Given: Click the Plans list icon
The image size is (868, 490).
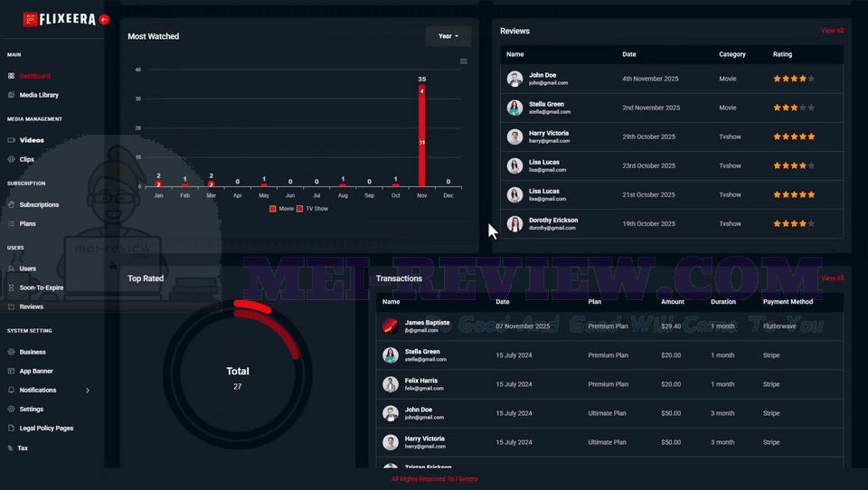Looking at the screenshot, I should tap(11, 223).
